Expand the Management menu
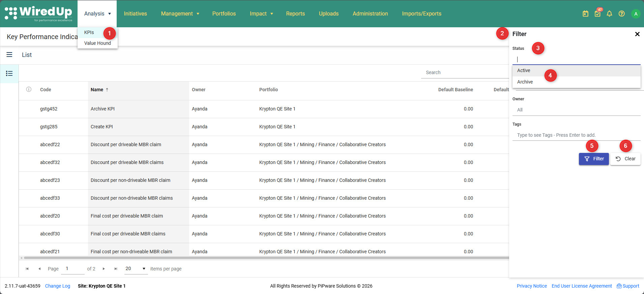Image resolution: width=644 pixels, height=294 pixels. [180, 14]
